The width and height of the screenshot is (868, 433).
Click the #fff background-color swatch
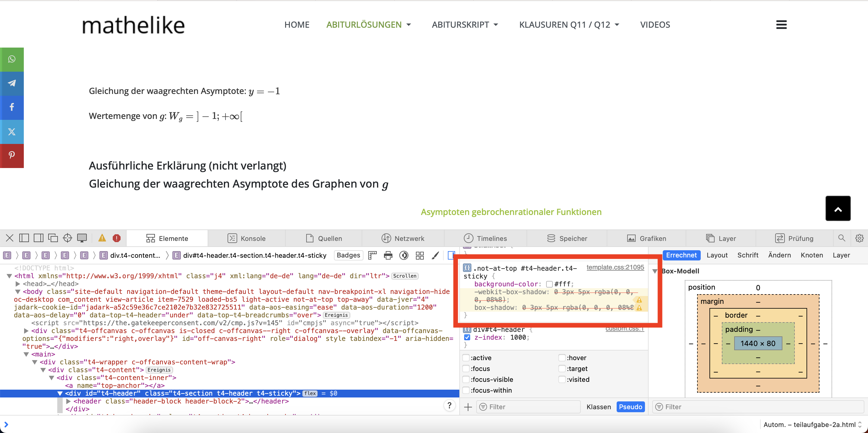coord(549,284)
